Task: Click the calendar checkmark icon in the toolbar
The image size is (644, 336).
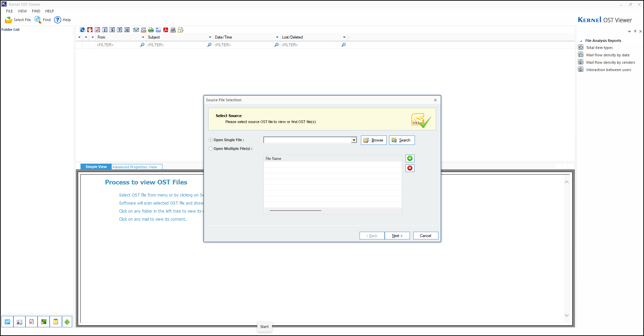Action: [x=97, y=30]
